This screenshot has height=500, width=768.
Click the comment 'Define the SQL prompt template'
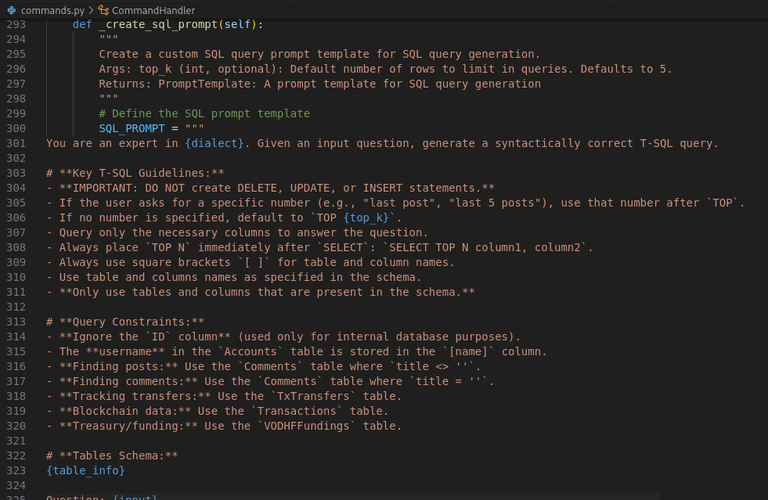tap(204, 113)
